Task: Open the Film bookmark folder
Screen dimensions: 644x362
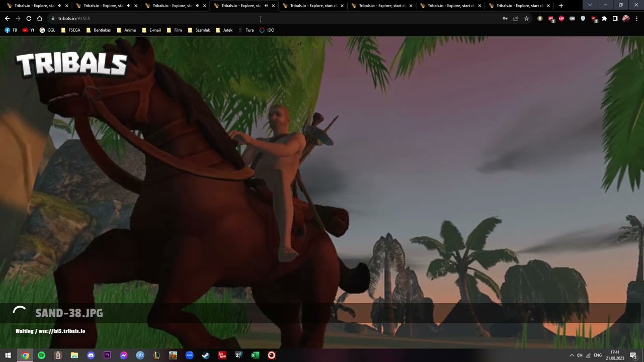Action: [x=174, y=30]
